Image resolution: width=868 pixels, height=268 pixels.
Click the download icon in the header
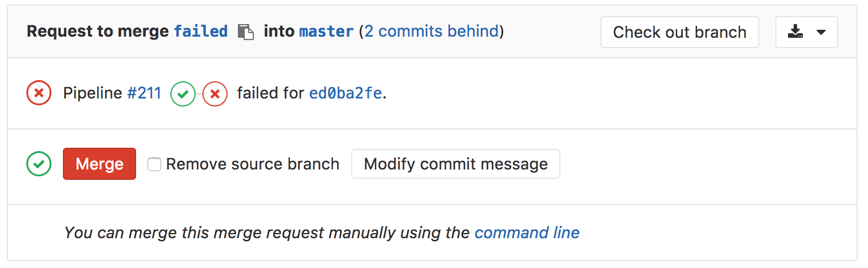click(x=795, y=32)
